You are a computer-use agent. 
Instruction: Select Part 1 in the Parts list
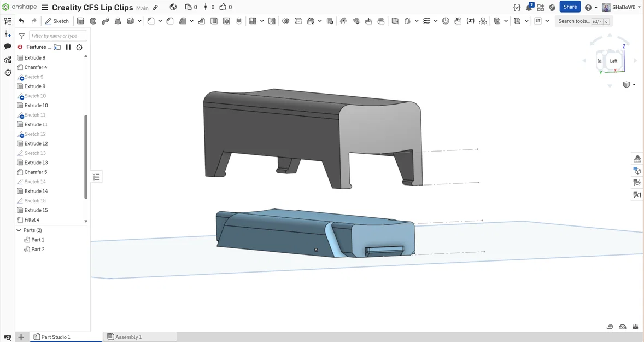coord(37,240)
